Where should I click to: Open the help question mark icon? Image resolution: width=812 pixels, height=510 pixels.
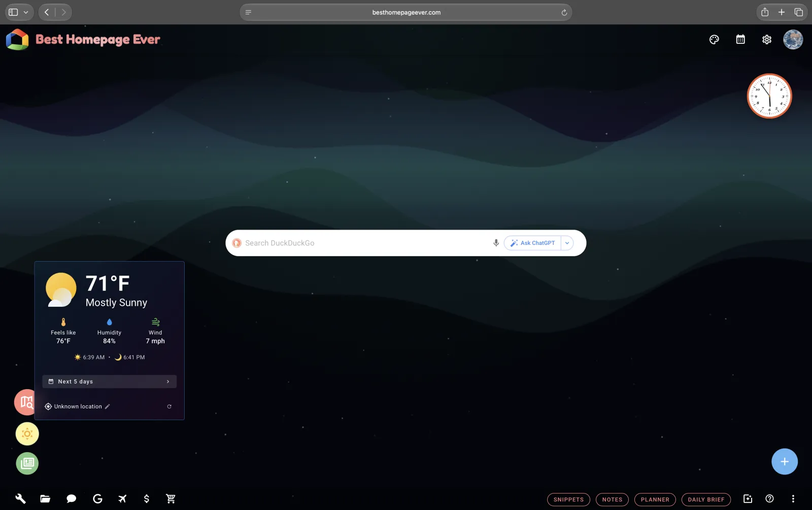pyautogui.click(x=769, y=499)
